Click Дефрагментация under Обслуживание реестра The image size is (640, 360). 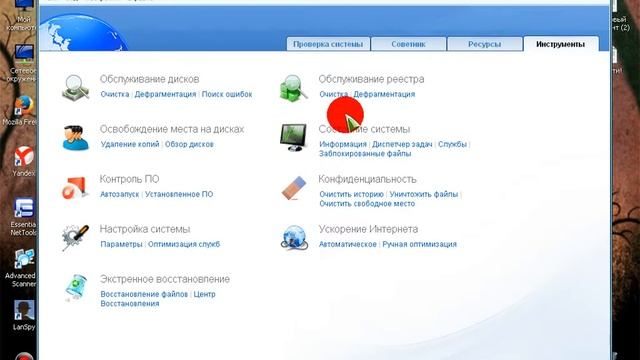pyautogui.click(x=384, y=94)
